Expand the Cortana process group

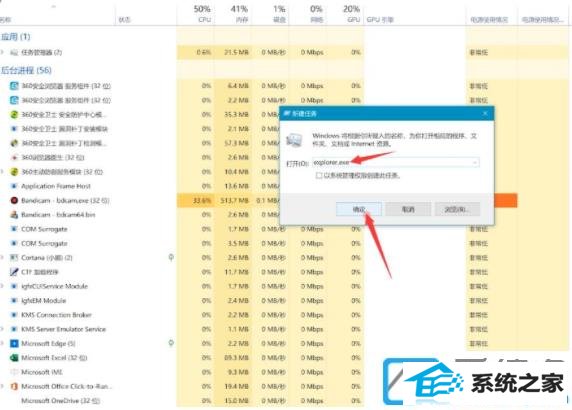2,258
